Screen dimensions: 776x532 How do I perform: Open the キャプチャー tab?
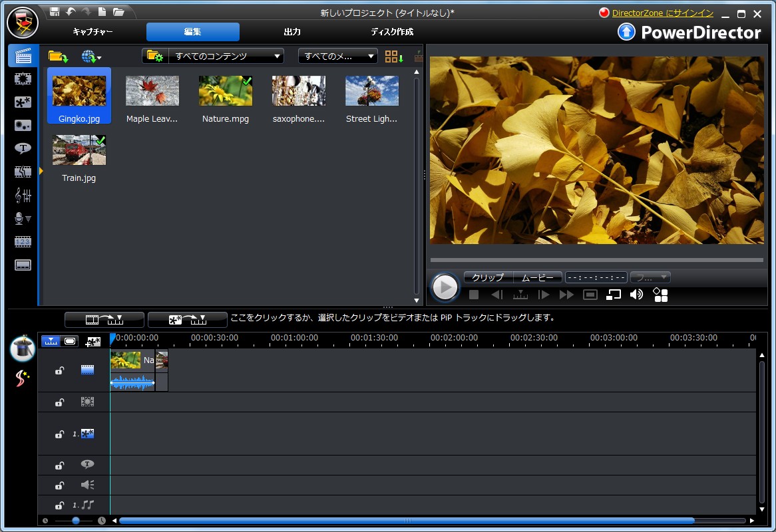[93, 32]
